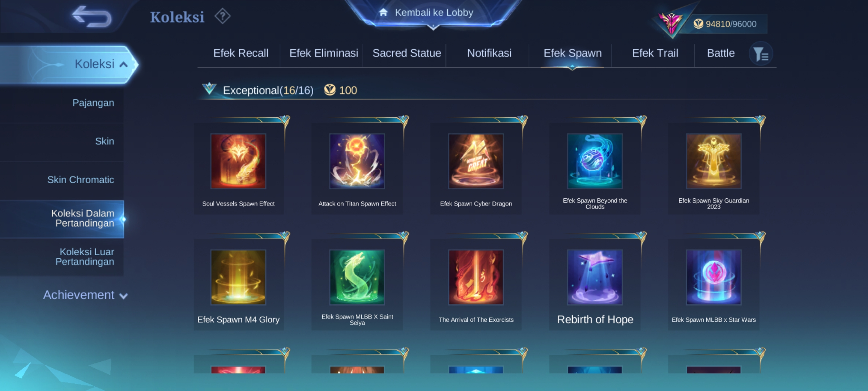The width and height of the screenshot is (868, 391).
Task: Select Soul Vessels Spawn Effect icon
Action: tap(238, 161)
